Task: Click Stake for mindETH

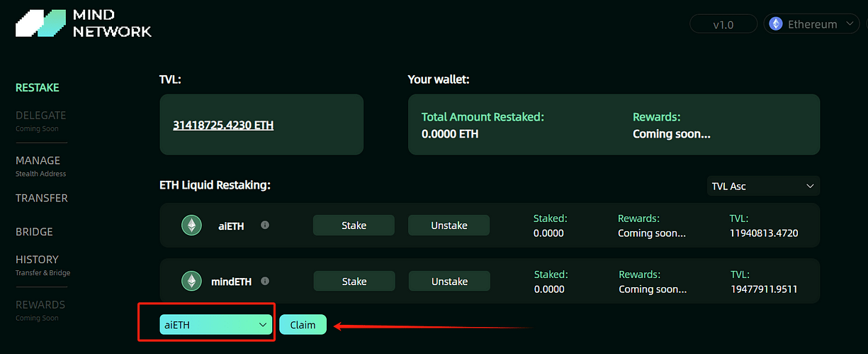Action: [x=354, y=281]
